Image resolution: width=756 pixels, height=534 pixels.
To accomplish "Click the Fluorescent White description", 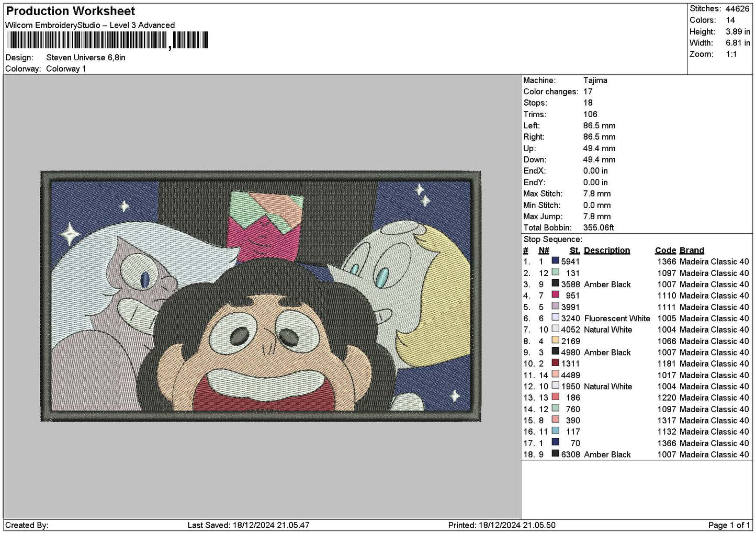I will click(617, 318).
